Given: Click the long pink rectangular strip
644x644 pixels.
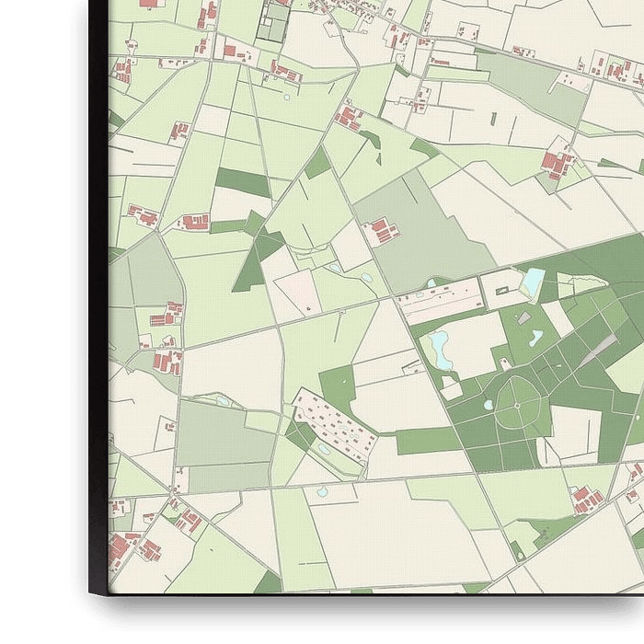Looking at the screenshot, I should (x=442, y=301).
